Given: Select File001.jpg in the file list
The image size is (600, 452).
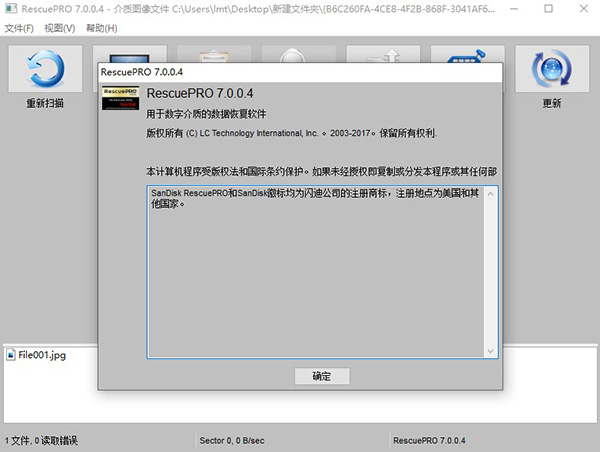Looking at the screenshot, I should (42, 355).
